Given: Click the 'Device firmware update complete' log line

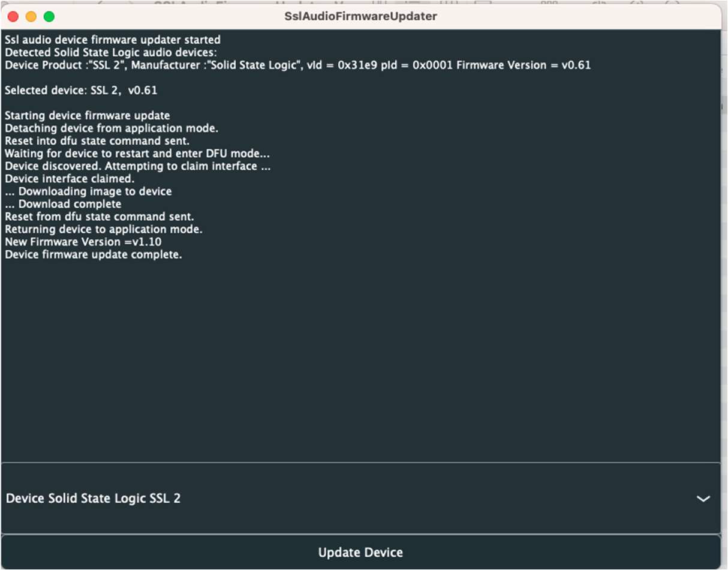Looking at the screenshot, I should coord(94,254).
